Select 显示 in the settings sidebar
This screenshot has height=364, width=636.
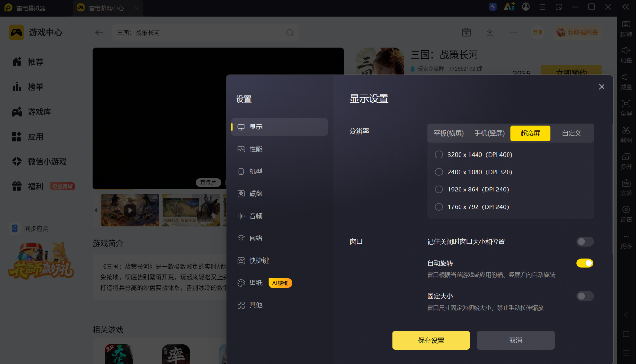(279, 127)
